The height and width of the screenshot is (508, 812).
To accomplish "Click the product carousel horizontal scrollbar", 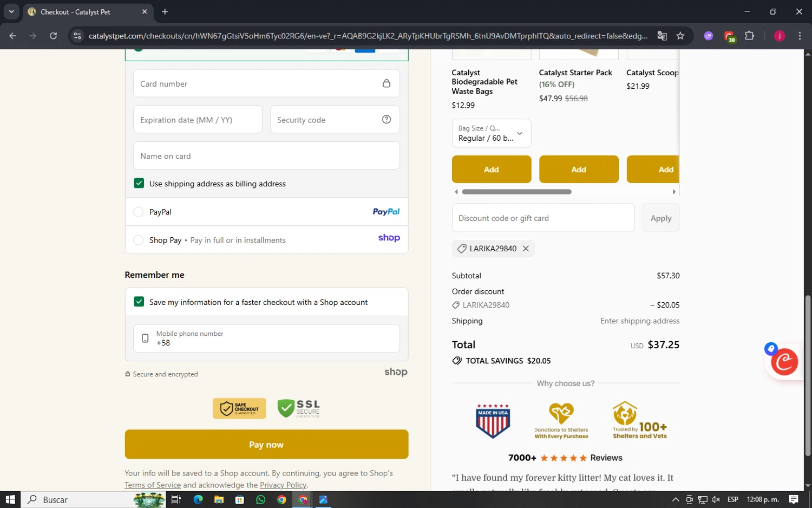I will point(516,192).
